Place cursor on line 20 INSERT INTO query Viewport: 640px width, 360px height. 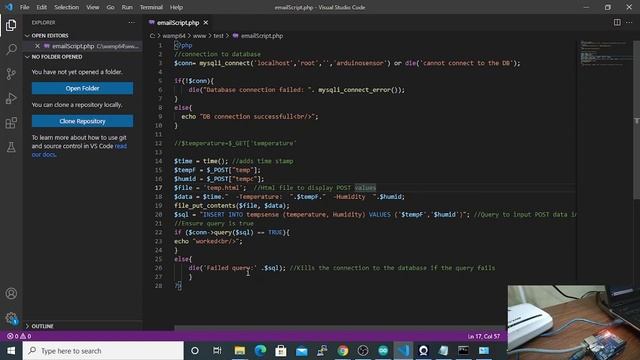321,215
